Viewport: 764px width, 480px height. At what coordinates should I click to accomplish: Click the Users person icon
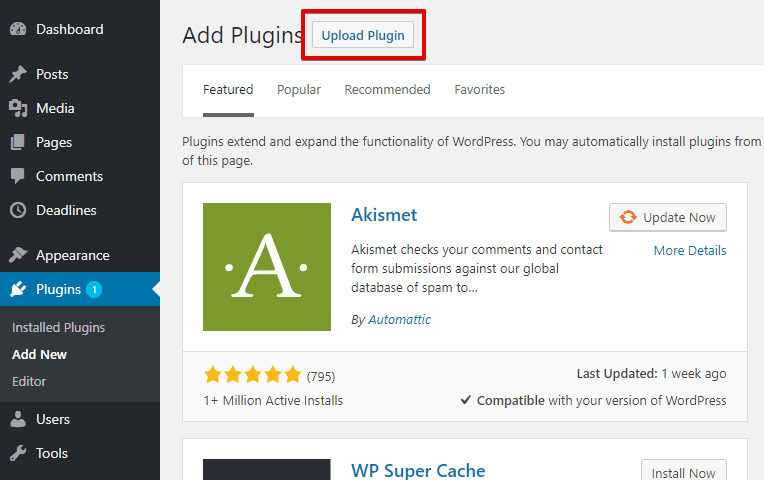(18, 420)
